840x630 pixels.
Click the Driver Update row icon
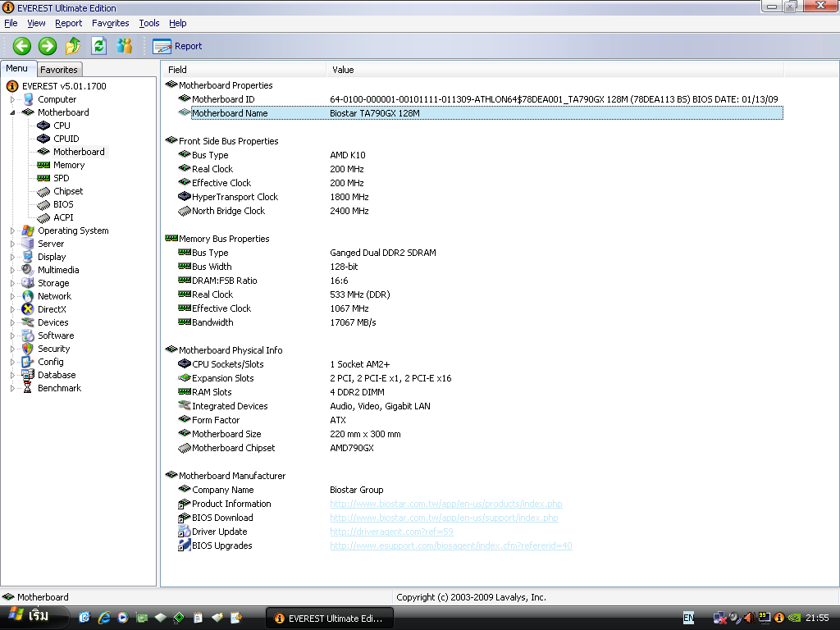tap(185, 532)
